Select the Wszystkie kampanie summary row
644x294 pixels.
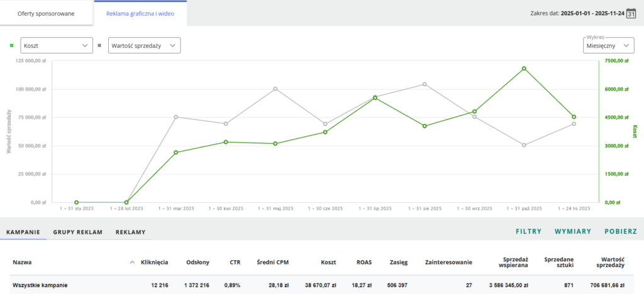tap(39, 285)
